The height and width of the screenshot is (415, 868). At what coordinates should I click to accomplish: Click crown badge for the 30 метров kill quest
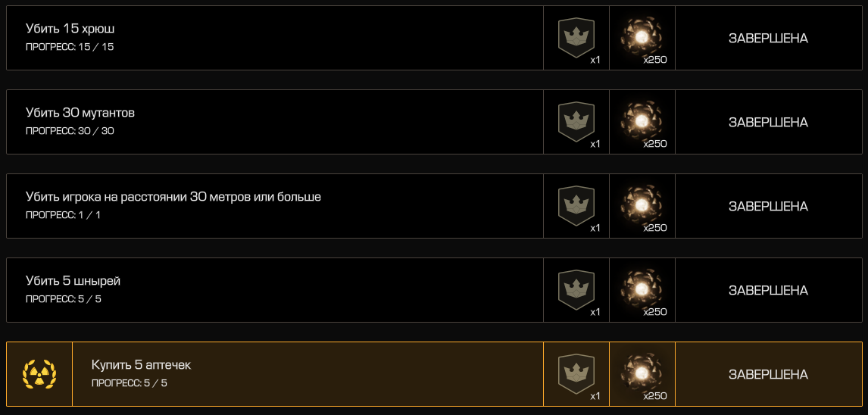tap(576, 206)
